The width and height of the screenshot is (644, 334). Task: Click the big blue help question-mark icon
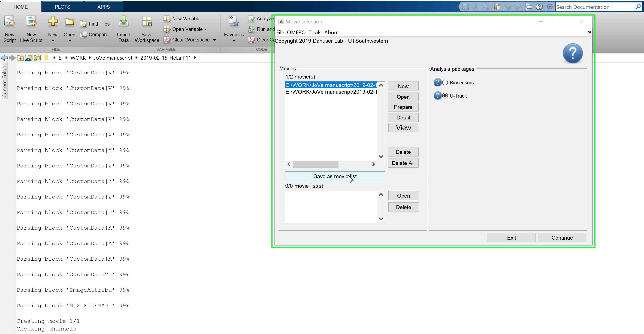[x=573, y=53]
